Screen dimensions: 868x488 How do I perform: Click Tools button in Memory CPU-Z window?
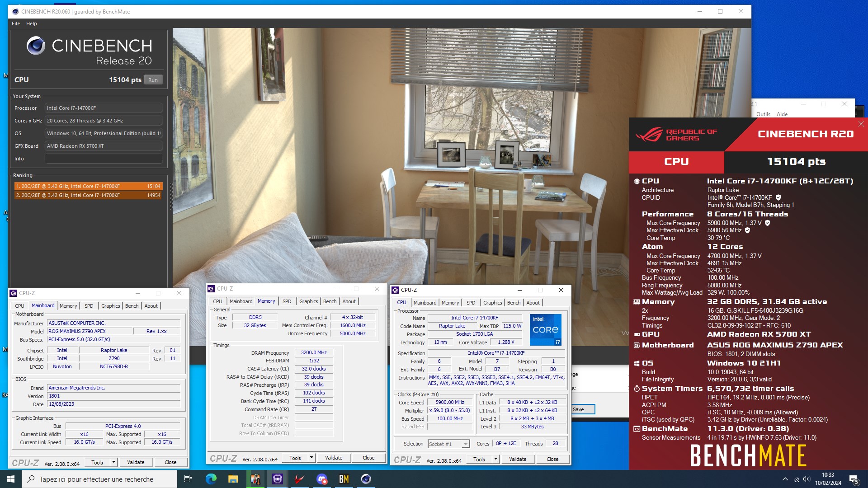pyautogui.click(x=295, y=458)
